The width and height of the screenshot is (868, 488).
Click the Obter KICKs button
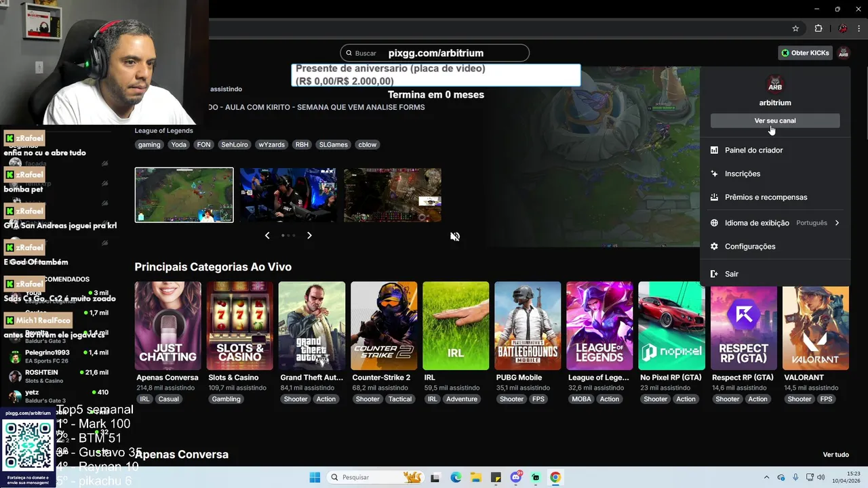806,53
